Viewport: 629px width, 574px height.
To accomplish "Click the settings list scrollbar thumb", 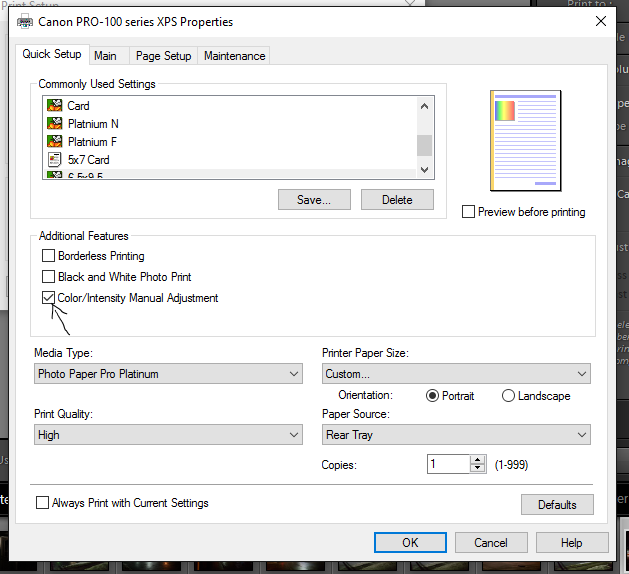I will [x=424, y=145].
